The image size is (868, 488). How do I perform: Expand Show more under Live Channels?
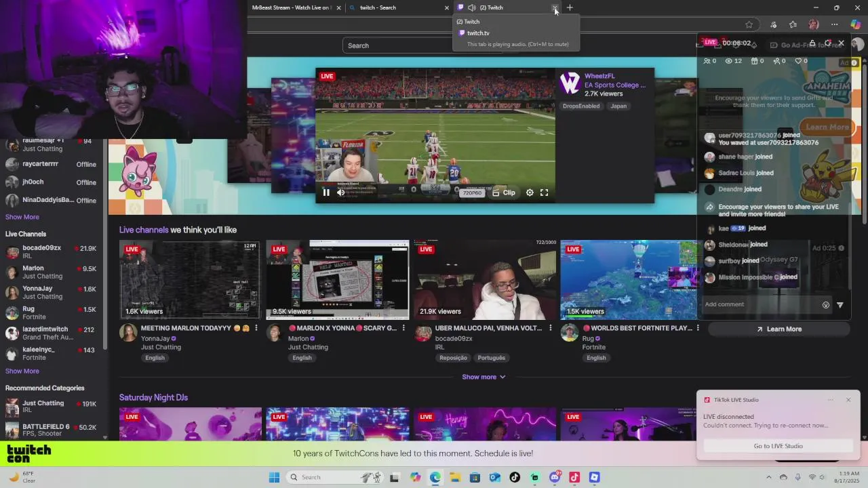coord(22,371)
